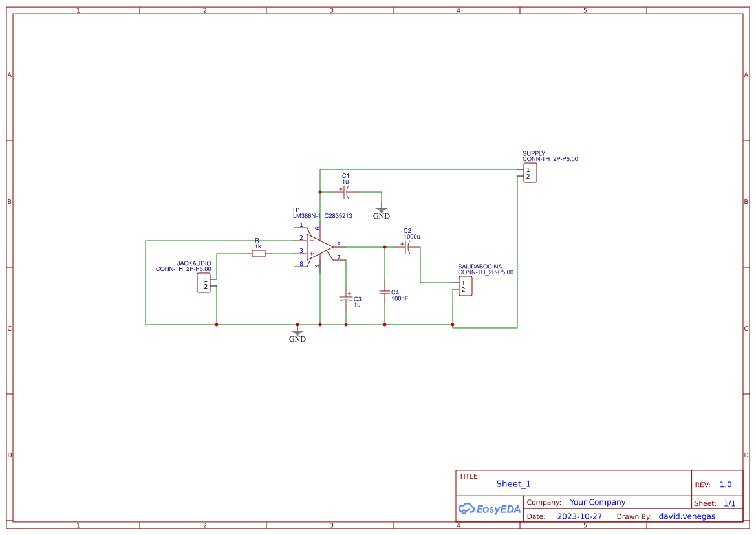Select capacitor C1 near the supply rail
Screen dimensions: 756x535
[345, 191]
